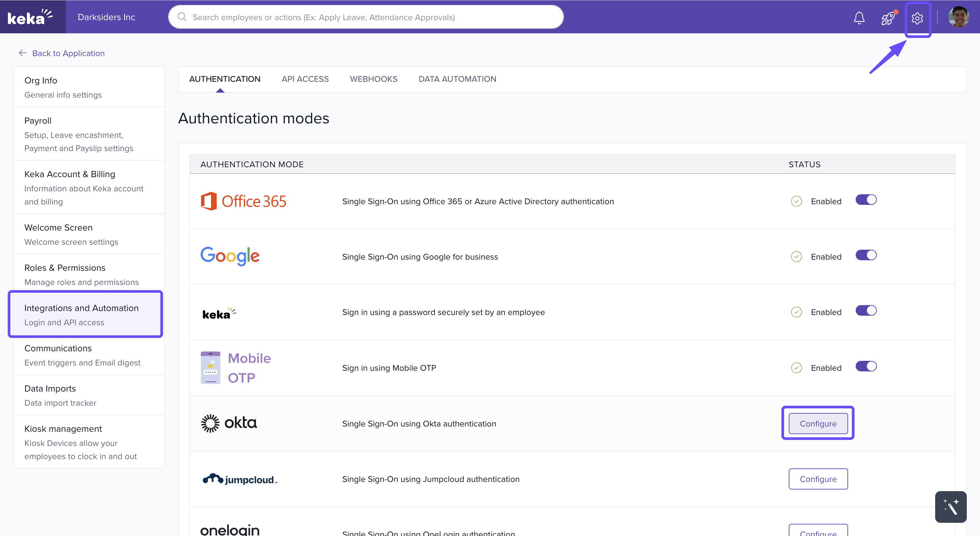This screenshot has height=536, width=980.
Task: Switch off Keka password authentication
Action: [x=866, y=311]
